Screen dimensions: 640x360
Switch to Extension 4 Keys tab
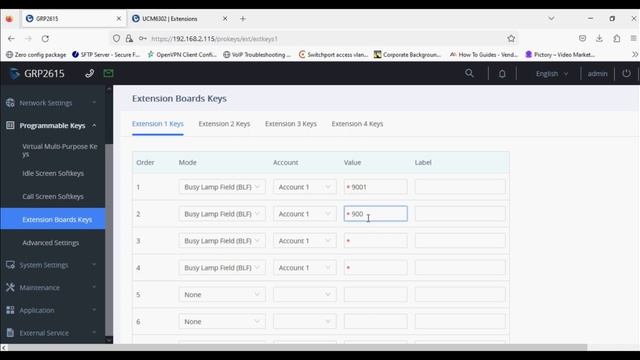(x=357, y=124)
